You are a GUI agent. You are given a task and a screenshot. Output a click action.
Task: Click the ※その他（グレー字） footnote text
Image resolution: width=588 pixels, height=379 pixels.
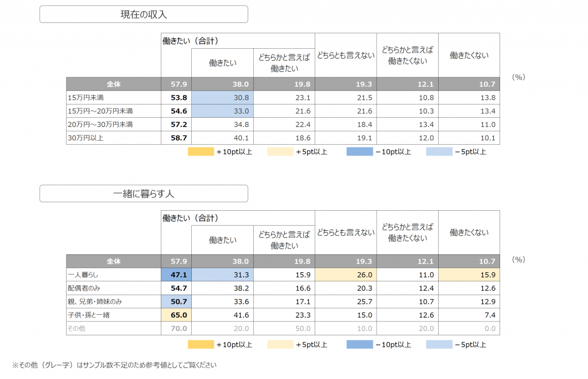[114, 365]
